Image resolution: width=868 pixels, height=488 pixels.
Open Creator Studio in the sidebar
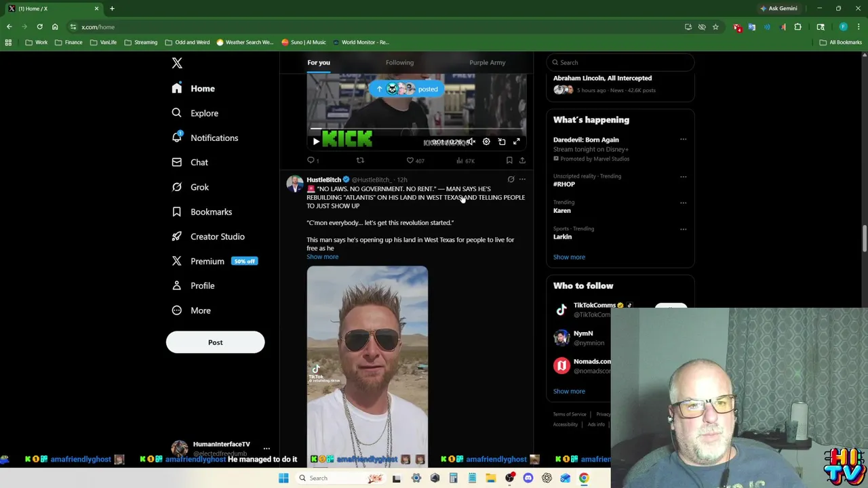(208, 237)
